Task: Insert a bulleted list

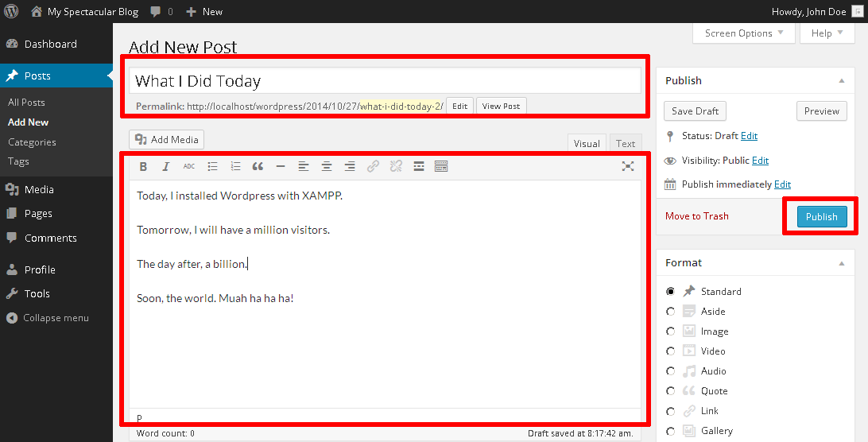Action: 212,167
